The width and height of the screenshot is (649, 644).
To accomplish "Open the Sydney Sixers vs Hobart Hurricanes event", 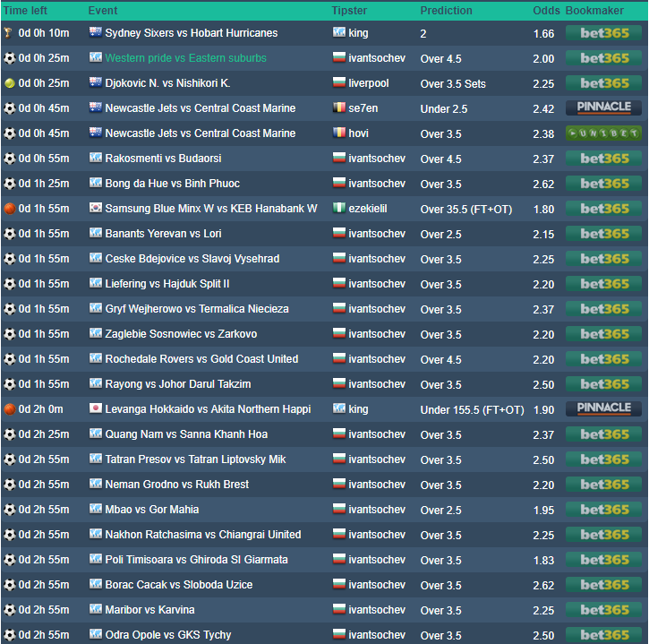I will point(192,33).
